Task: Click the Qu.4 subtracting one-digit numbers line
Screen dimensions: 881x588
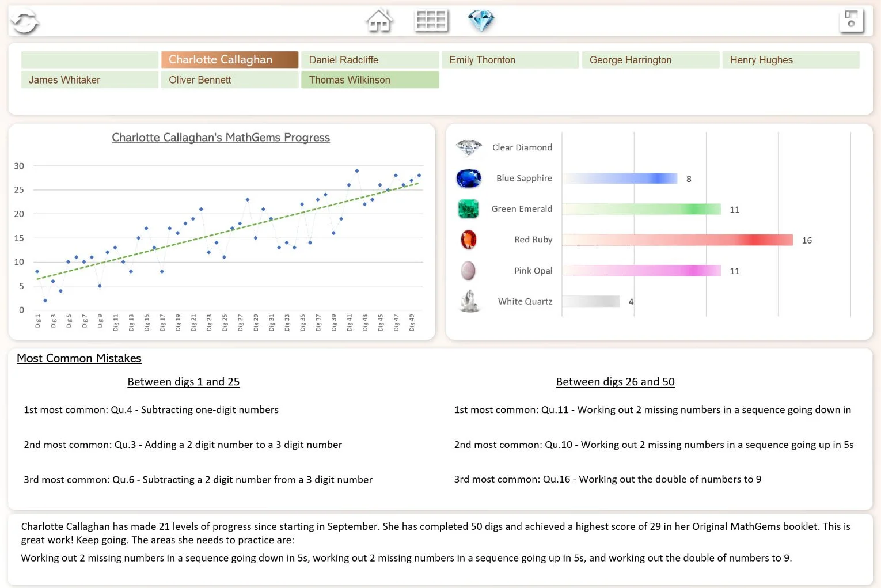Action: (151, 410)
